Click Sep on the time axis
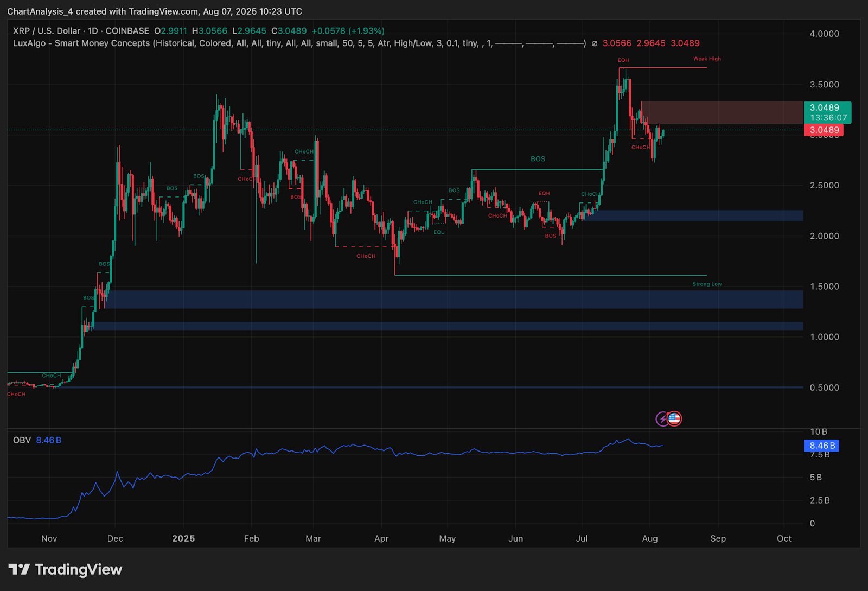 point(718,538)
